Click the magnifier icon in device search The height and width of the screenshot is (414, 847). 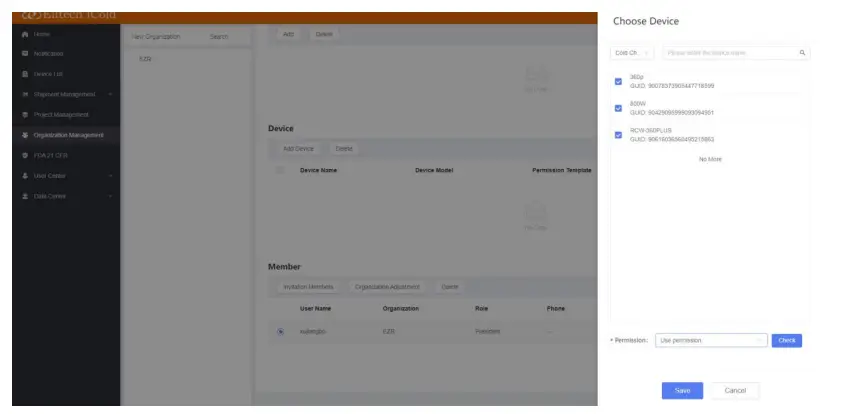pos(802,53)
